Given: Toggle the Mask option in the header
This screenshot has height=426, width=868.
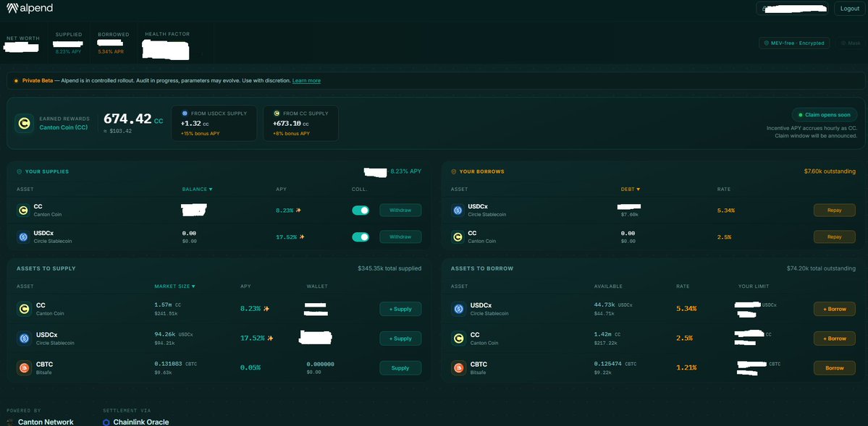Looking at the screenshot, I should coord(851,43).
